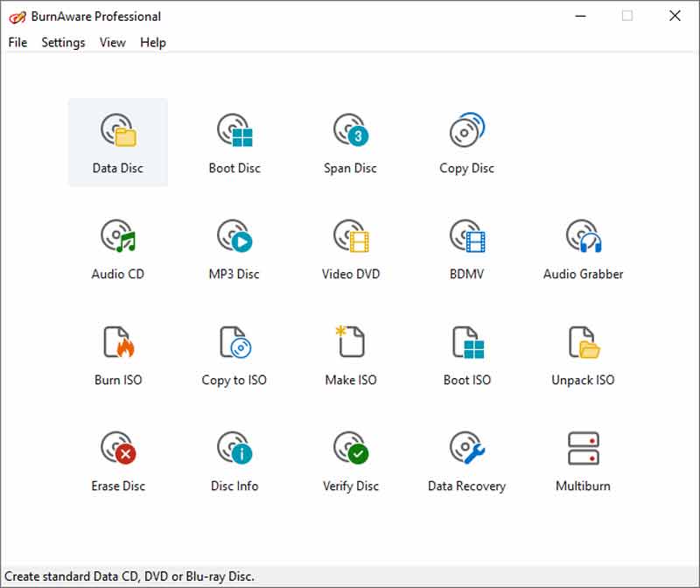Click the Burn ISO icon
The width and height of the screenshot is (700, 588).
pyautogui.click(x=118, y=344)
